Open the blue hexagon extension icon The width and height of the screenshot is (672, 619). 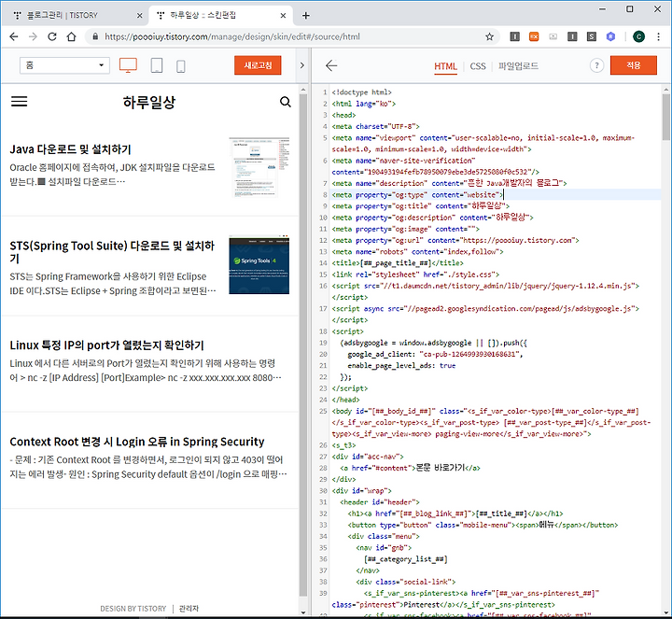(x=610, y=36)
